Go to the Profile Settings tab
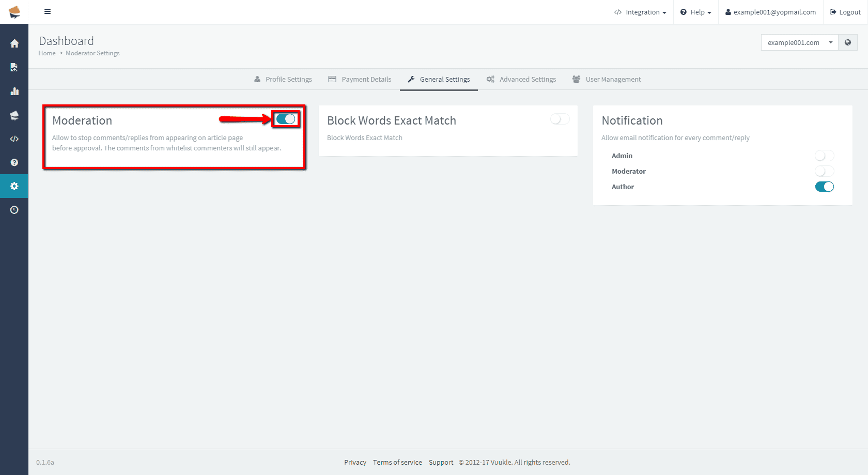Viewport: 868px width, 475px height. click(x=283, y=79)
